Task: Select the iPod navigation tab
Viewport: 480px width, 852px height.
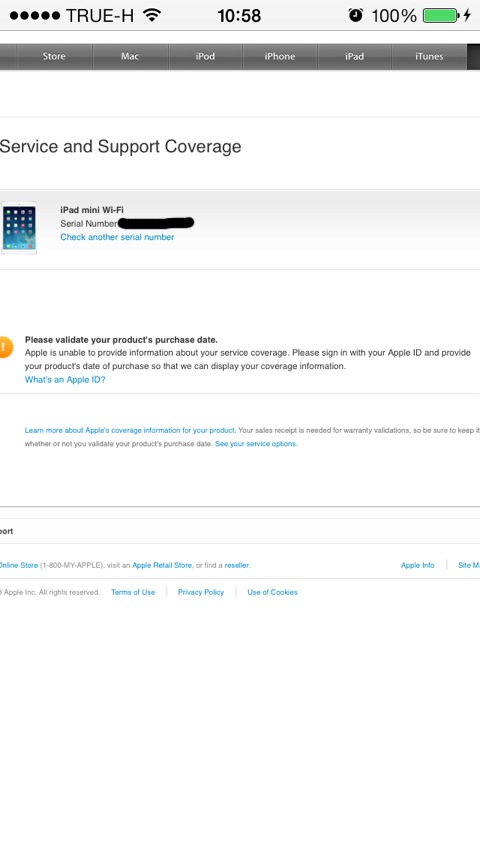Action: pos(205,57)
